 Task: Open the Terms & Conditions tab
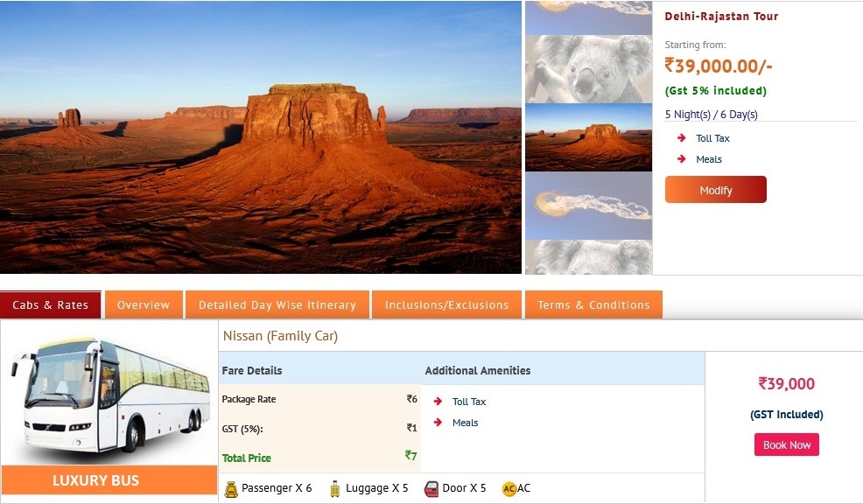click(594, 304)
